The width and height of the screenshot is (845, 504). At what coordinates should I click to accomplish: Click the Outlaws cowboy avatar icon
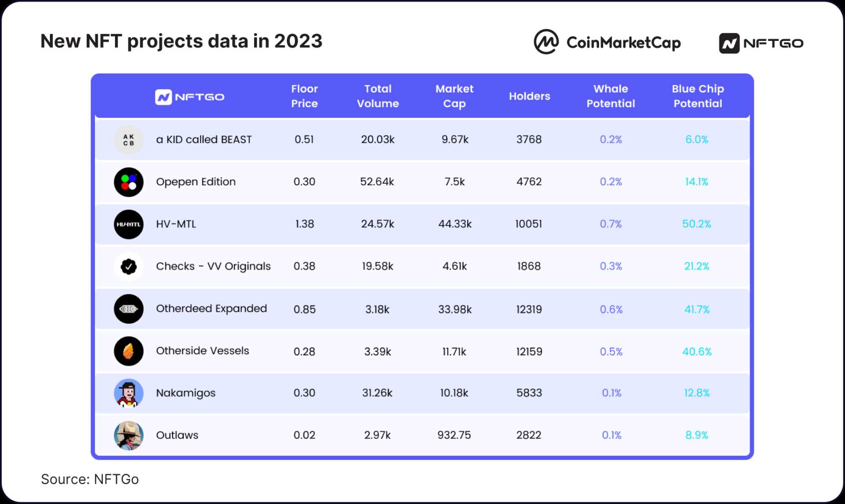click(129, 435)
